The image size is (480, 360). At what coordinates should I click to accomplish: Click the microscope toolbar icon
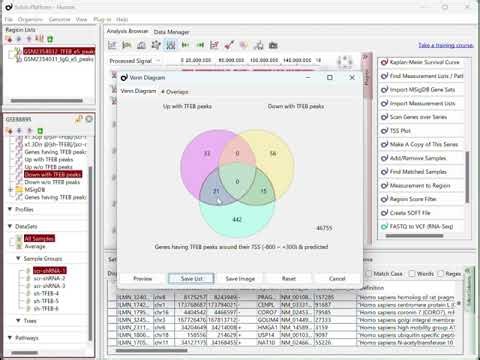[x=259, y=45]
